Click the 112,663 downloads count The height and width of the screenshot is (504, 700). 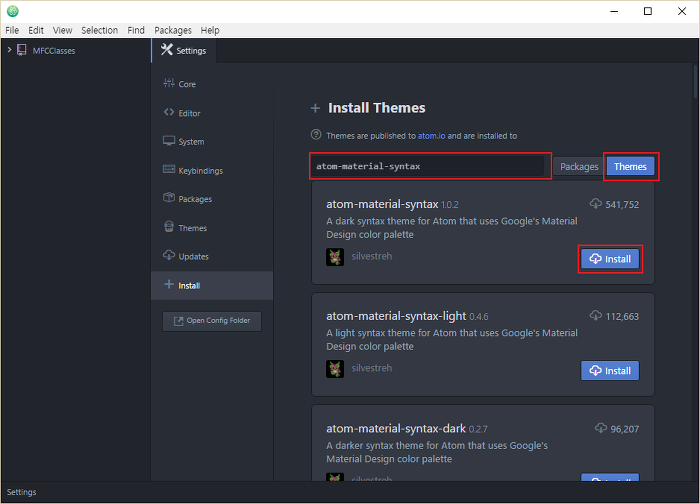click(x=622, y=317)
